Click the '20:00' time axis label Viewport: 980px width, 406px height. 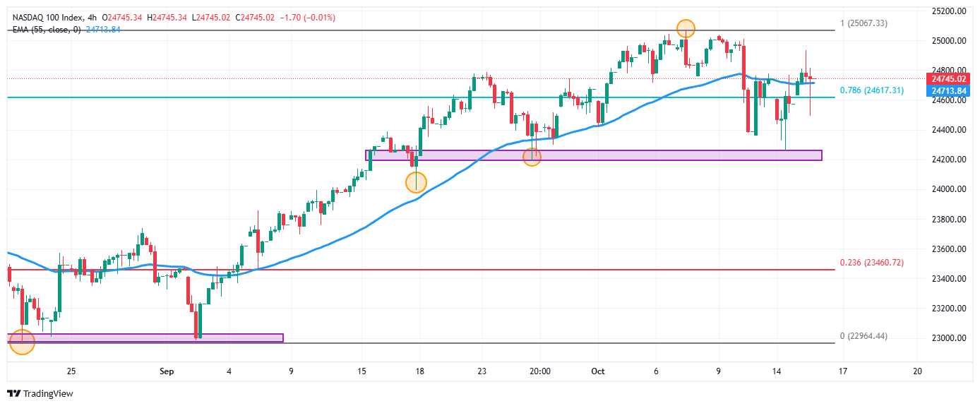point(540,371)
